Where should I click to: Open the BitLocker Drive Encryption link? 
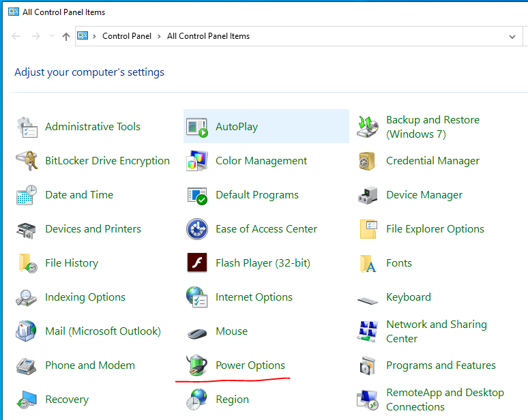(x=107, y=161)
